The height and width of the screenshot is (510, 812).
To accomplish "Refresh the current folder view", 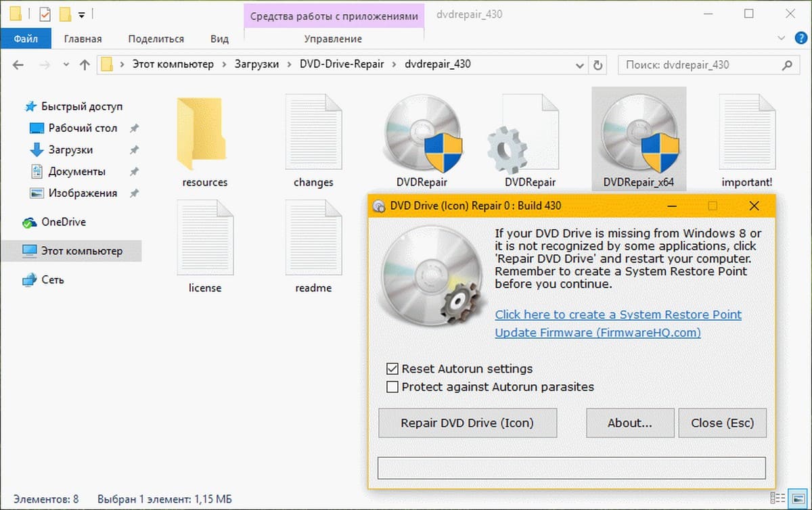I will (597, 65).
